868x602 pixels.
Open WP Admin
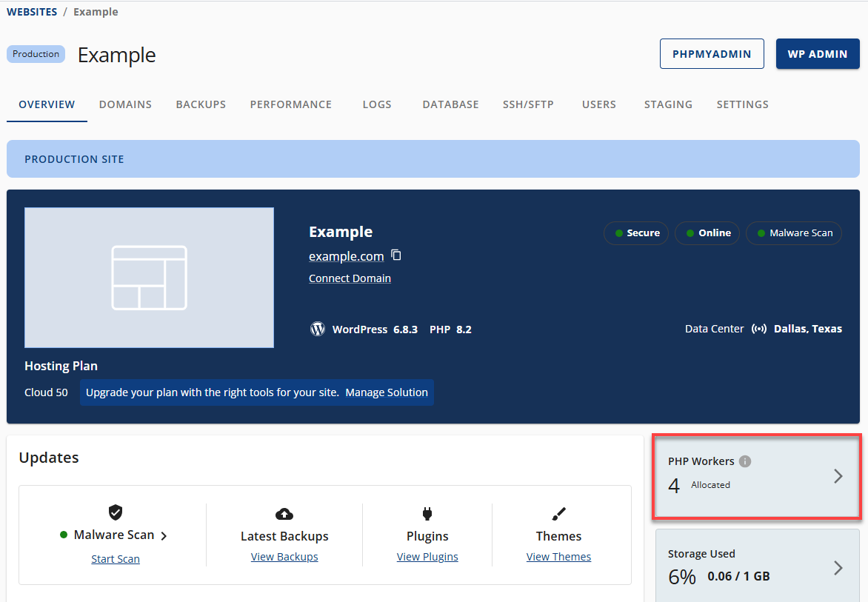pyautogui.click(x=818, y=53)
